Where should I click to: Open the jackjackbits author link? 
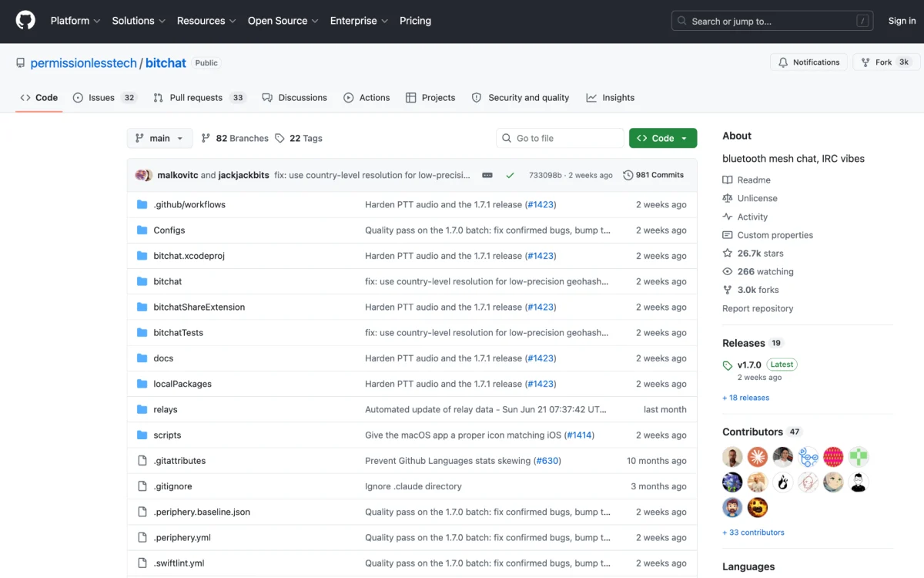[243, 175]
